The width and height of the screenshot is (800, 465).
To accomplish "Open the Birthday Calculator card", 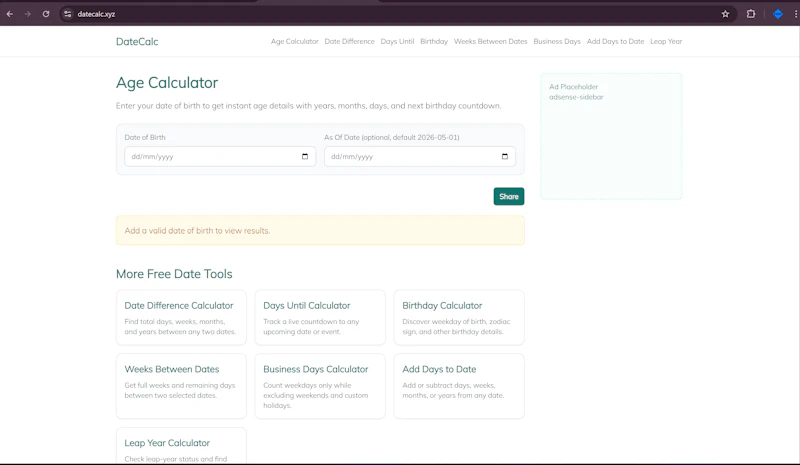I will point(459,317).
